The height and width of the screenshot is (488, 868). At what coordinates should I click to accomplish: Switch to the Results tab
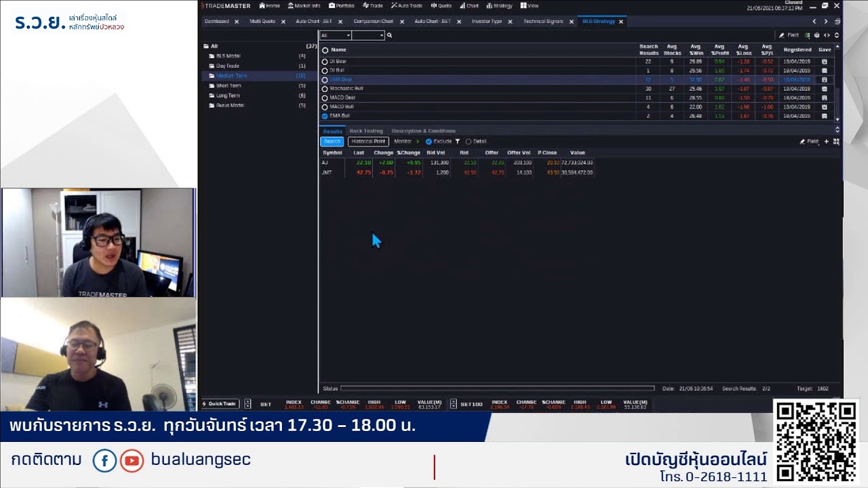click(x=332, y=131)
